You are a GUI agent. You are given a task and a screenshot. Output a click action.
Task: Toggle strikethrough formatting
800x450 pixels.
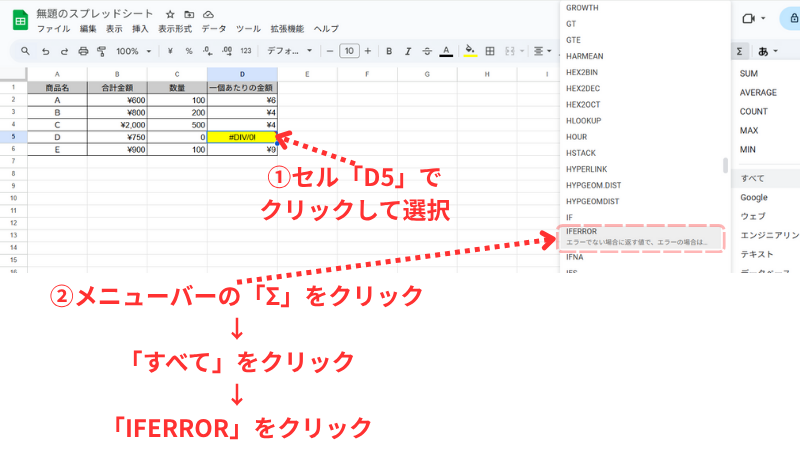(426, 51)
